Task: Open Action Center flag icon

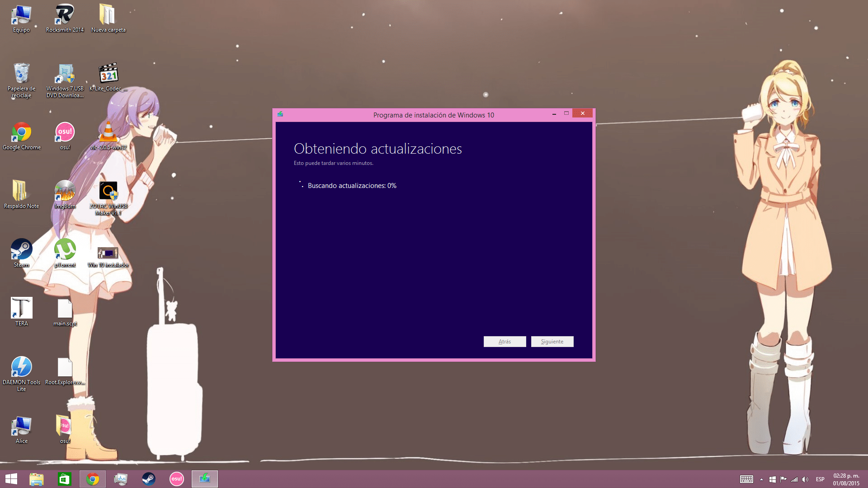Action: point(783,479)
